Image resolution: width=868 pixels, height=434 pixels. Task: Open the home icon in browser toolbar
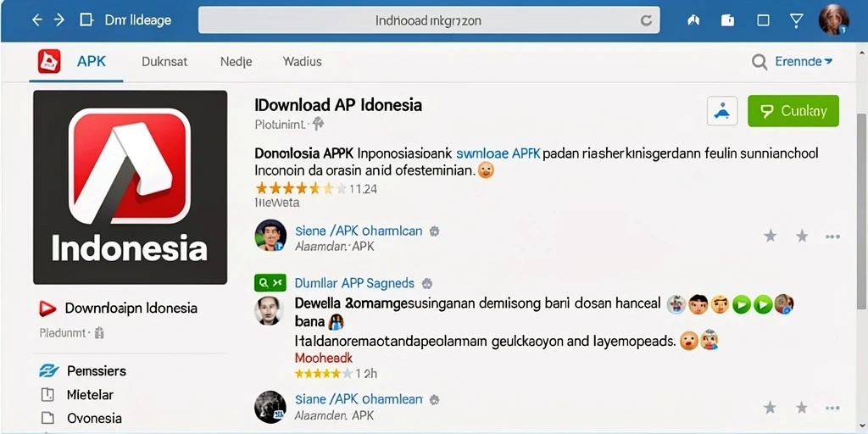pyautogui.click(x=693, y=21)
